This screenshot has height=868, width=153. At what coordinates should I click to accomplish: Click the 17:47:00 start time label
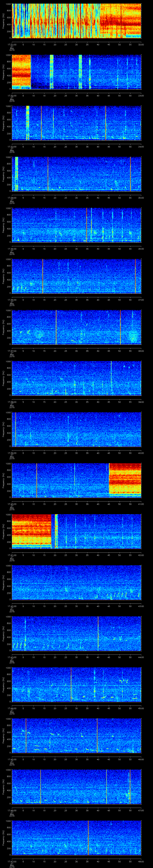12,861
